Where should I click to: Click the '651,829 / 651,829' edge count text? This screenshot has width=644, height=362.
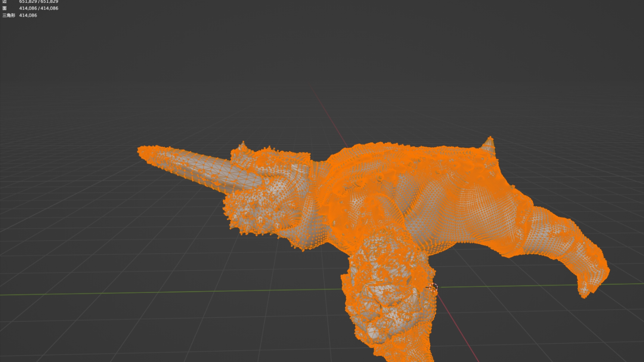click(39, 1)
